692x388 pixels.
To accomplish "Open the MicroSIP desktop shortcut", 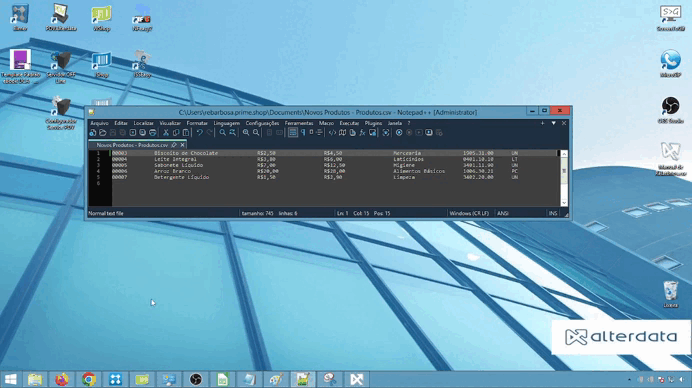I will tap(670, 64).
